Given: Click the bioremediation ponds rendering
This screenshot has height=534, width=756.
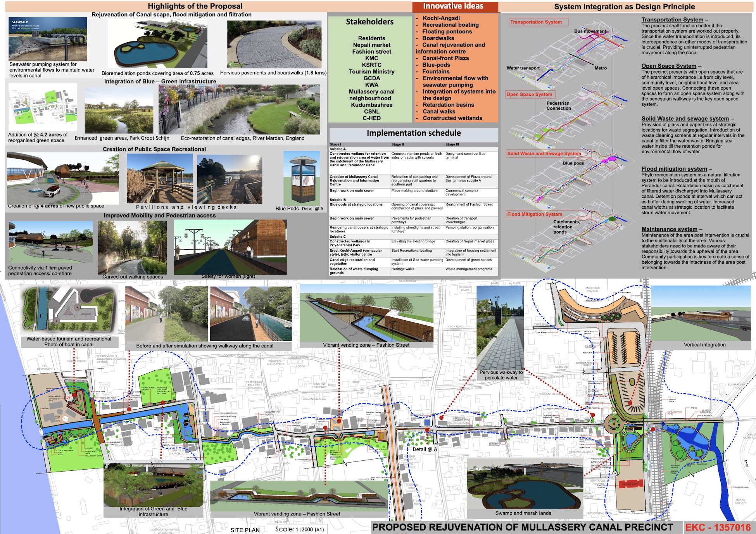Looking at the screenshot, I should pyautogui.click(x=157, y=44).
